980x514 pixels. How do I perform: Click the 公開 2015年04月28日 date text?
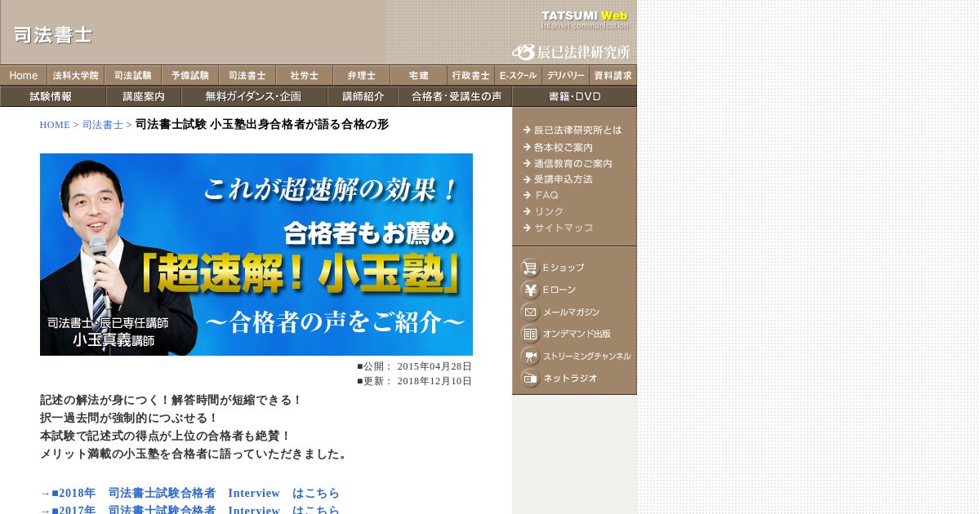[x=414, y=366]
